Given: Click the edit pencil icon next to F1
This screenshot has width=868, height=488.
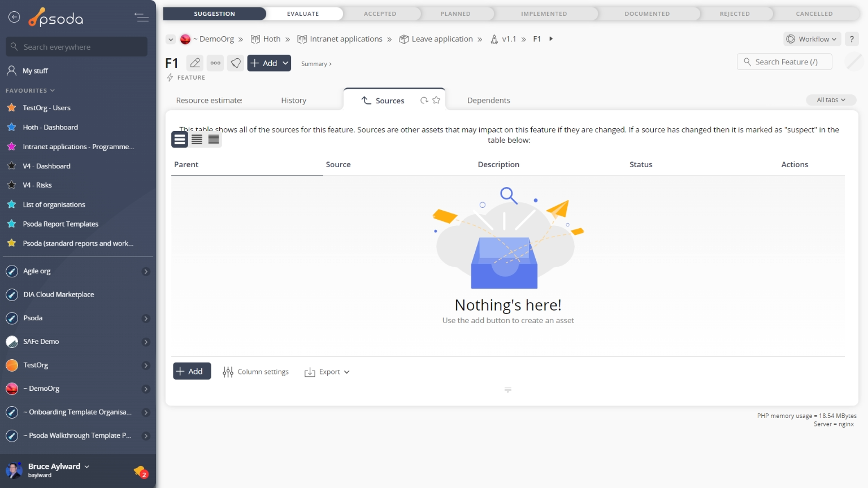Looking at the screenshot, I should 195,63.
